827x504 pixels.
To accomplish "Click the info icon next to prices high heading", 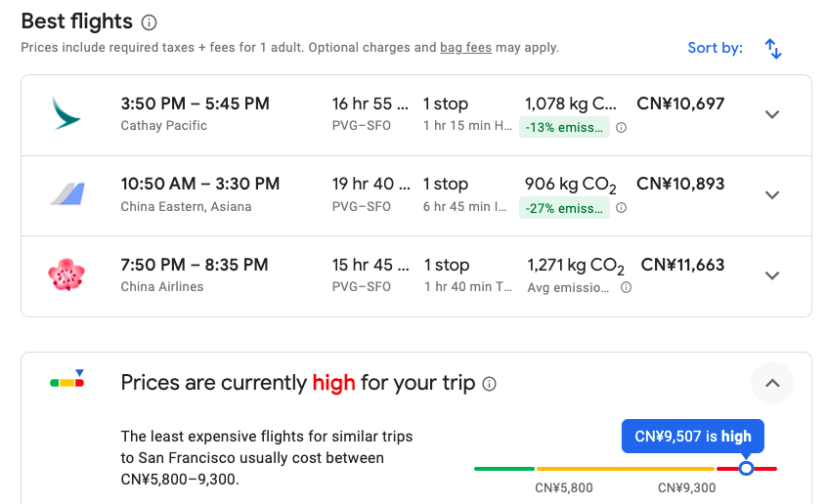I will [490, 384].
